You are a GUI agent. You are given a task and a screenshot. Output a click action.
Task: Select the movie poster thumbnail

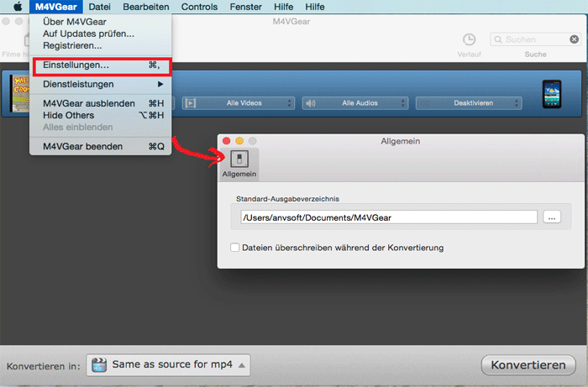pyautogui.click(x=19, y=93)
